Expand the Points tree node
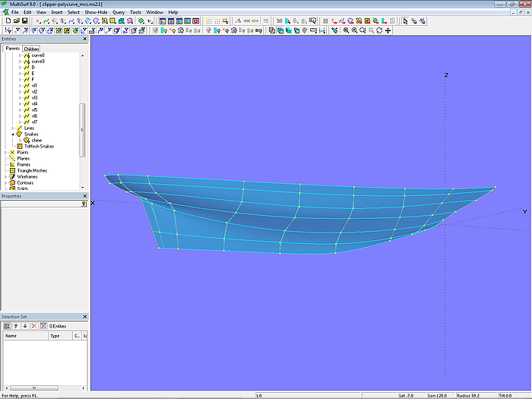Viewport: 532px width, 399px height. pyautogui.click(x=6, y=152)
